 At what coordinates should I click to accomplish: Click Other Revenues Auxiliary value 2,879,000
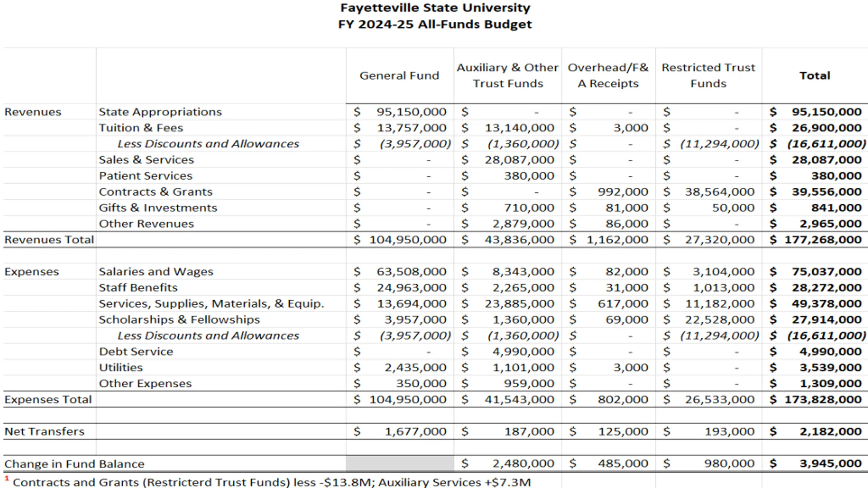click(x=524, y=224)
